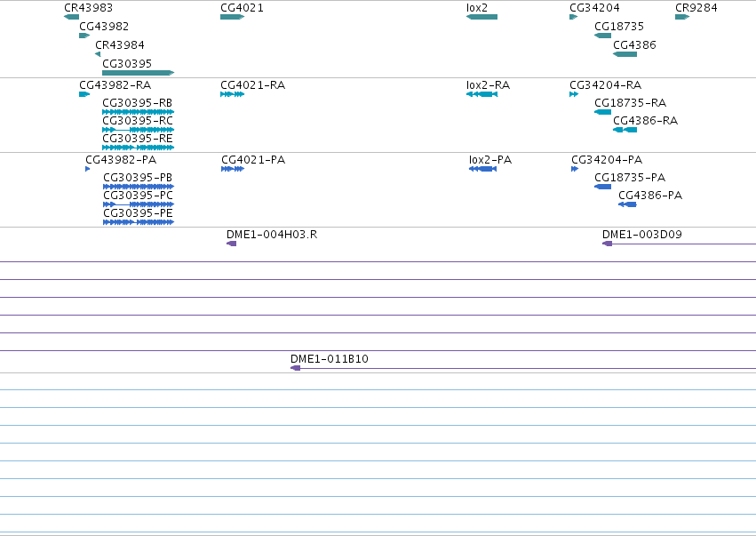Click the CG18735 gene glyph
This screenshot has height=536, width=756.
pyautogui.click(x=602, y=36)
